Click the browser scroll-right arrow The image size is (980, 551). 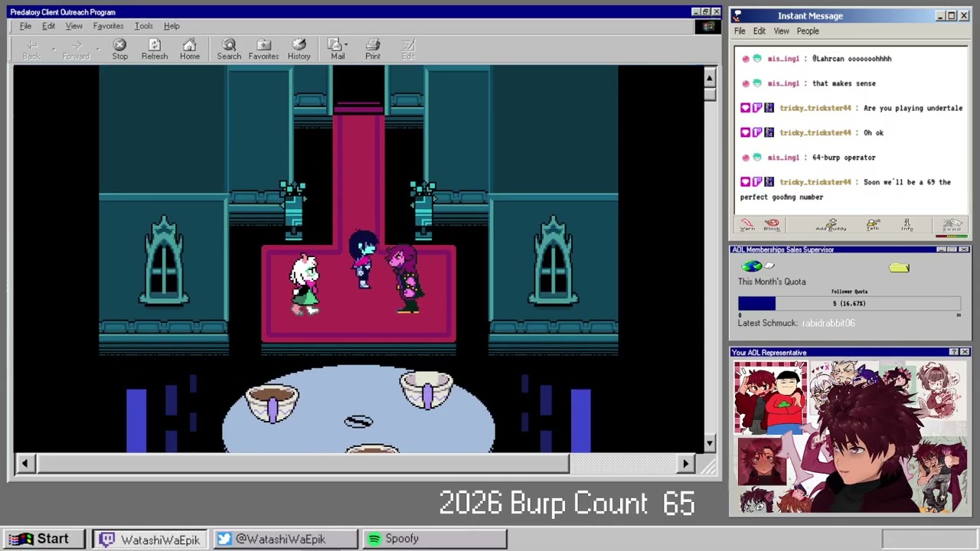[x=686, y=463]
